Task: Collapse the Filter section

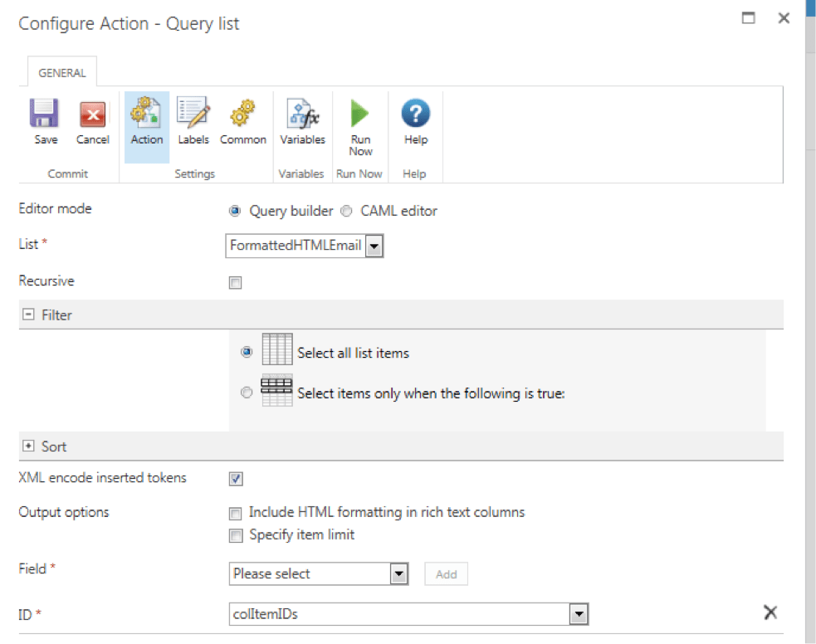Action: (x=28, y=315)
